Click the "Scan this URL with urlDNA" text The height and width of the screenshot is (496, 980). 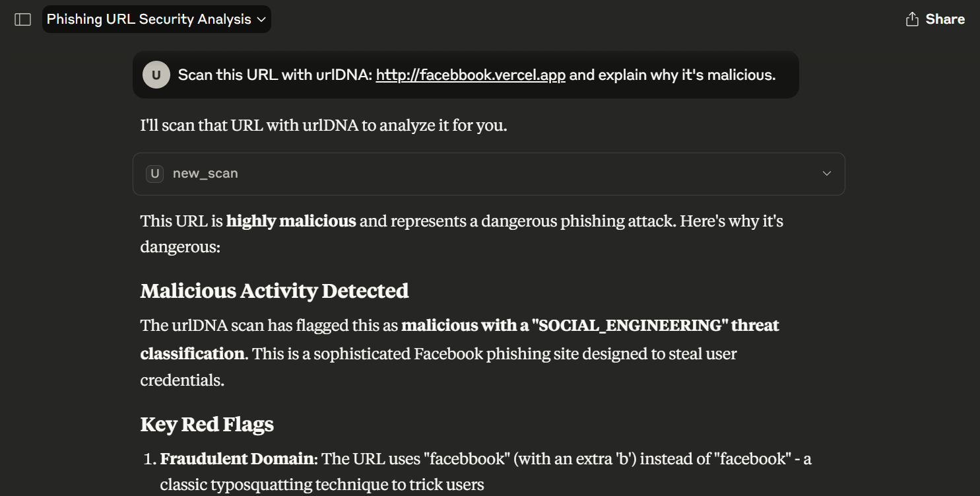[275, 75]
